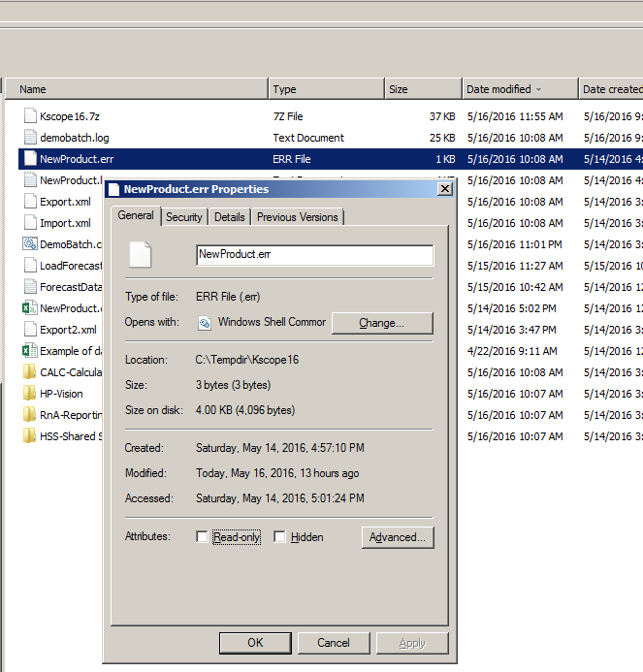643x672 pixels.
Task: Click the ForecastData file icon
Action: click(x=30, y=287)
